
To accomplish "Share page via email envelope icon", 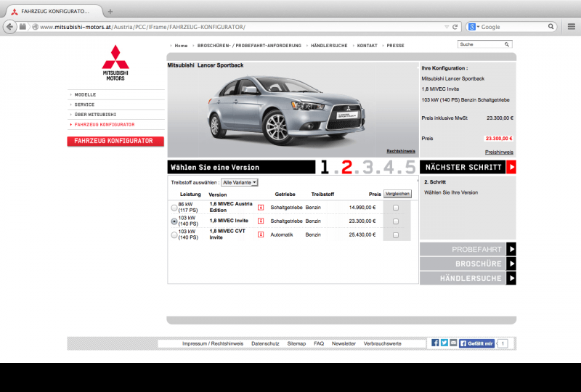I will [x=453, y=343].
